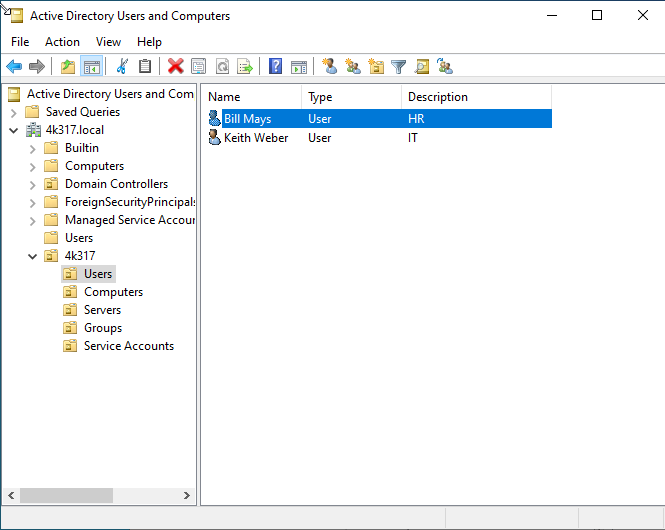
Task: Click the blue Help question mark icon
Action: (x=275, y=67)
